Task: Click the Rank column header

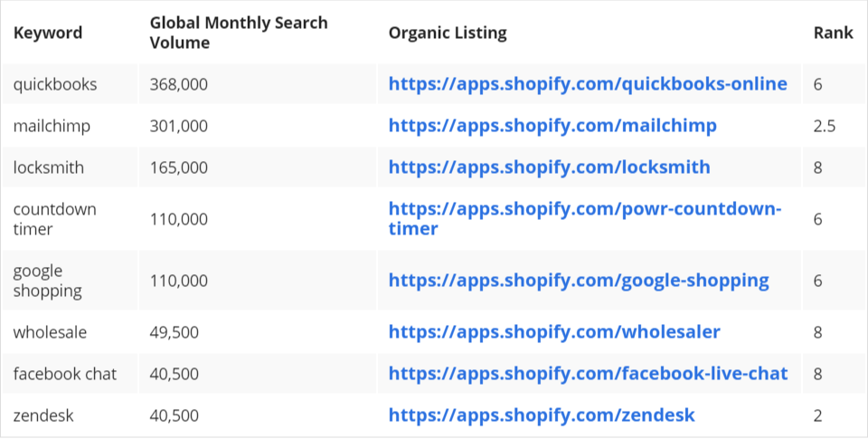Action: click(833, 33)
